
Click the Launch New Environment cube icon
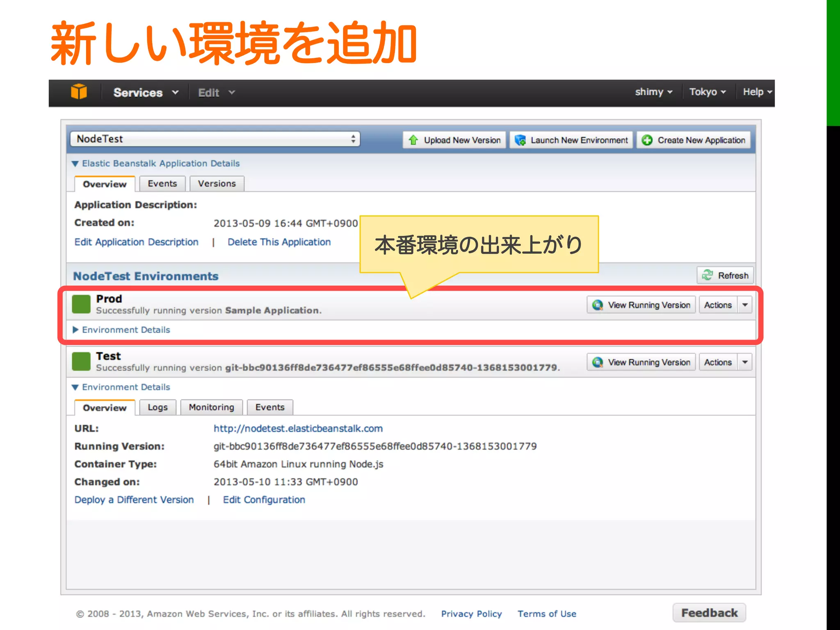tap(520, 140)
